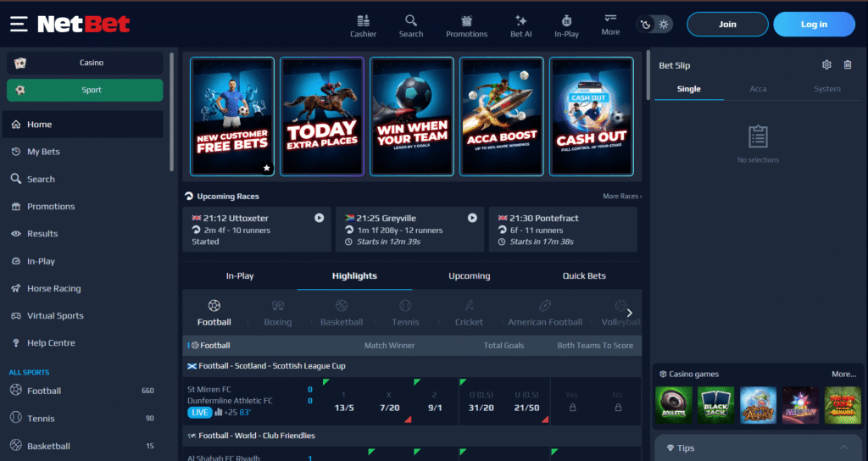Switch to the Highlights tab
The width and height of the screenshot is (868, 461).
click(x=354, y=275)
